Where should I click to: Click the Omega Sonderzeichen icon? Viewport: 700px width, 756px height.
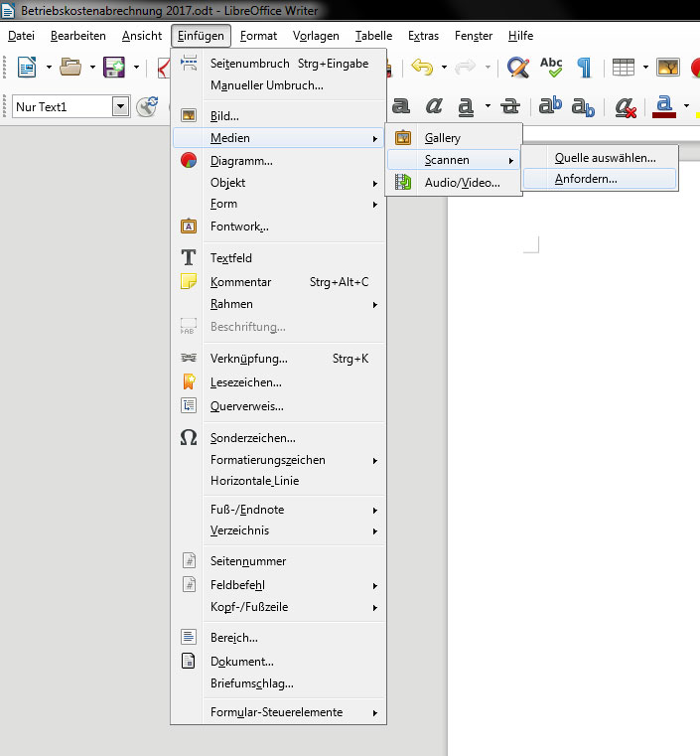(x=189, y=437)
